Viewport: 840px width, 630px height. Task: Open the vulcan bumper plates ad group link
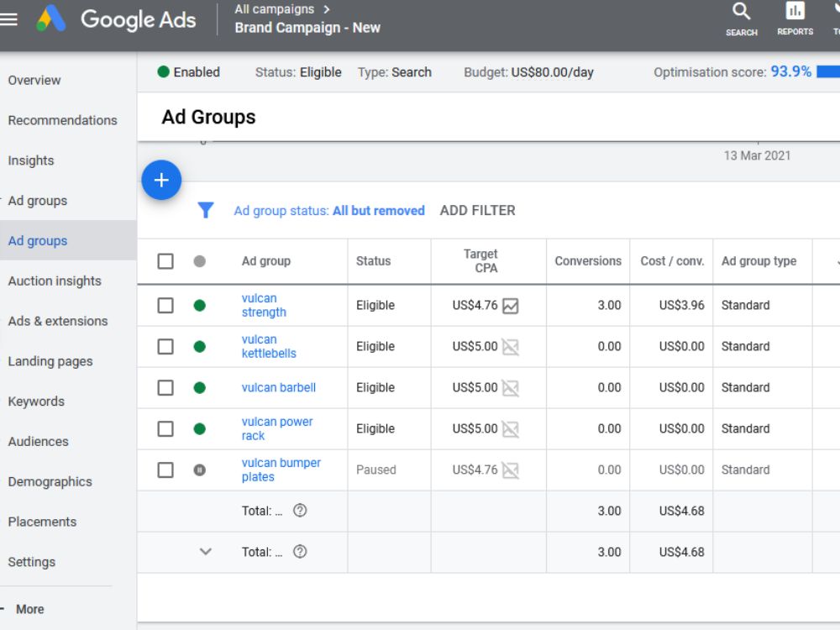tap(281, 470)
